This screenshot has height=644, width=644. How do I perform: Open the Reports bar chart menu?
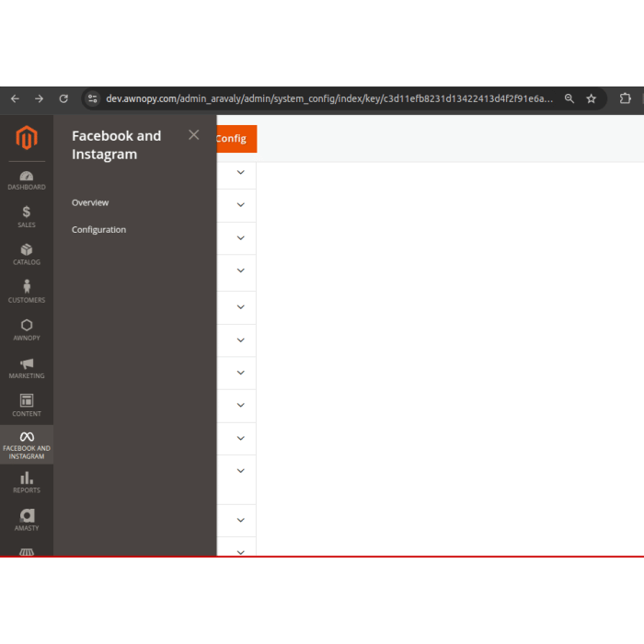click(27, 482)
